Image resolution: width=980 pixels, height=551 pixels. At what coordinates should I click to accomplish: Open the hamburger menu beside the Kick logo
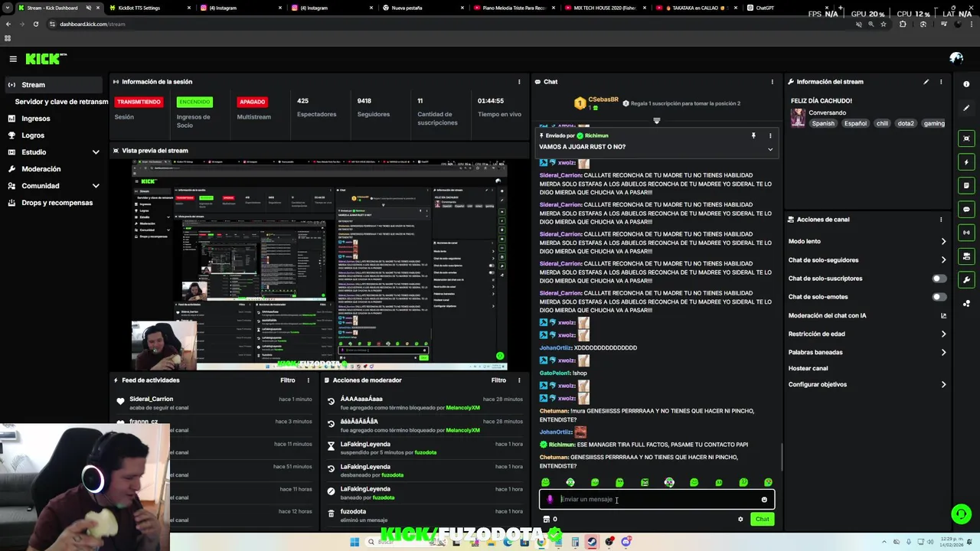13,59
